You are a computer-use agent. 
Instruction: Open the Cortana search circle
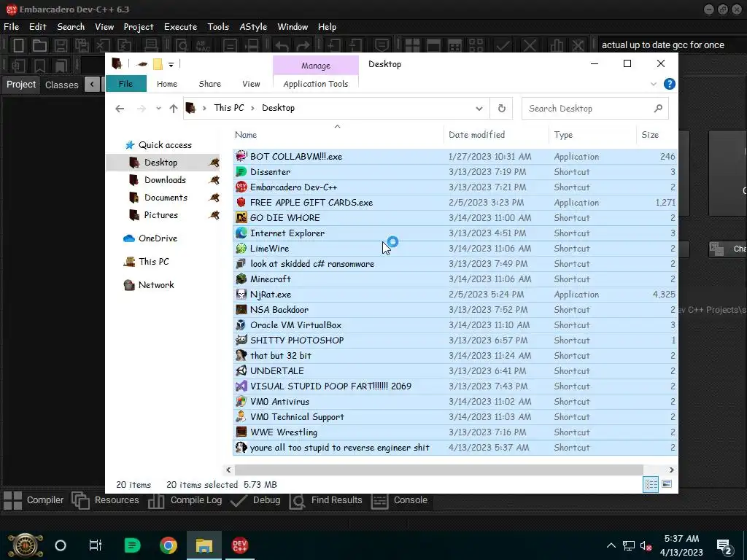tap(61, 545)
